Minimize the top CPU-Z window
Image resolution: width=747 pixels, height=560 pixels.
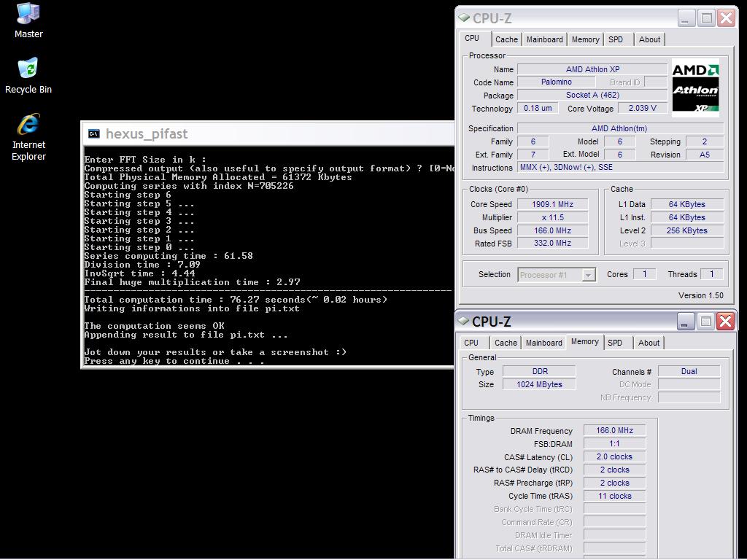point(686,18)
